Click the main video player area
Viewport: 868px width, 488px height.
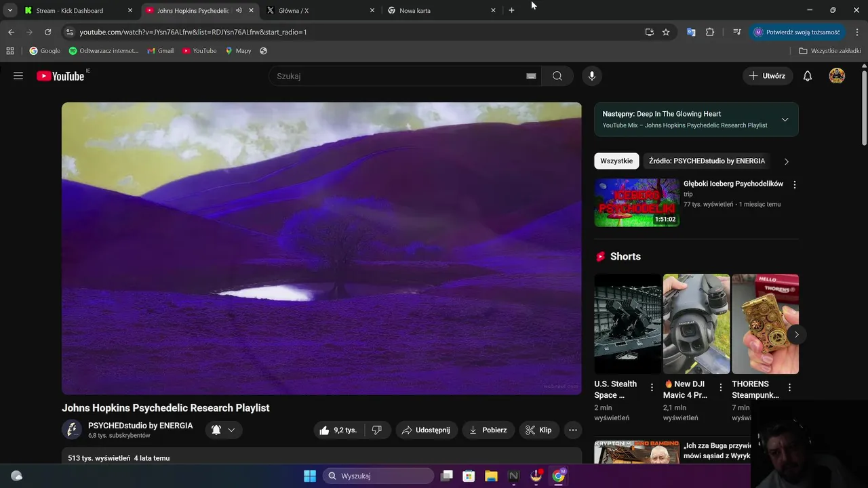[x=321, y=248]
